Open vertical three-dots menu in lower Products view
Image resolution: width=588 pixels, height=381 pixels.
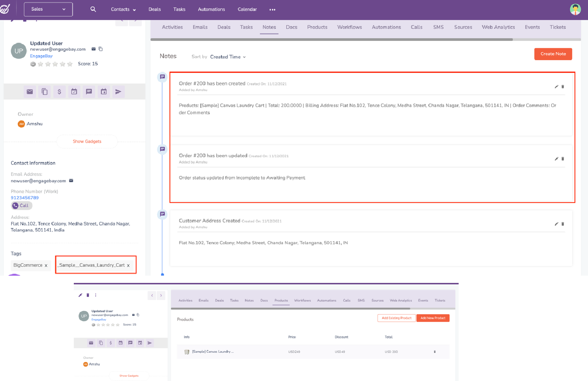(96, 295)
